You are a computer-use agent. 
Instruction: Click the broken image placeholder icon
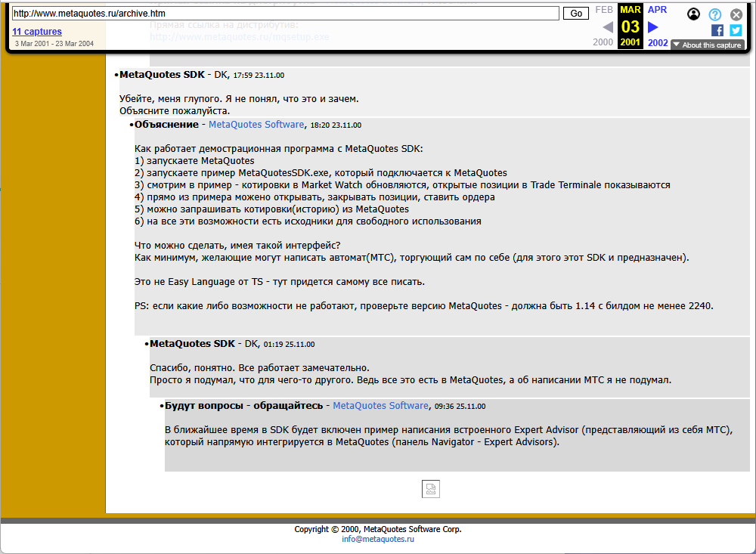click(x=431, y=489)
